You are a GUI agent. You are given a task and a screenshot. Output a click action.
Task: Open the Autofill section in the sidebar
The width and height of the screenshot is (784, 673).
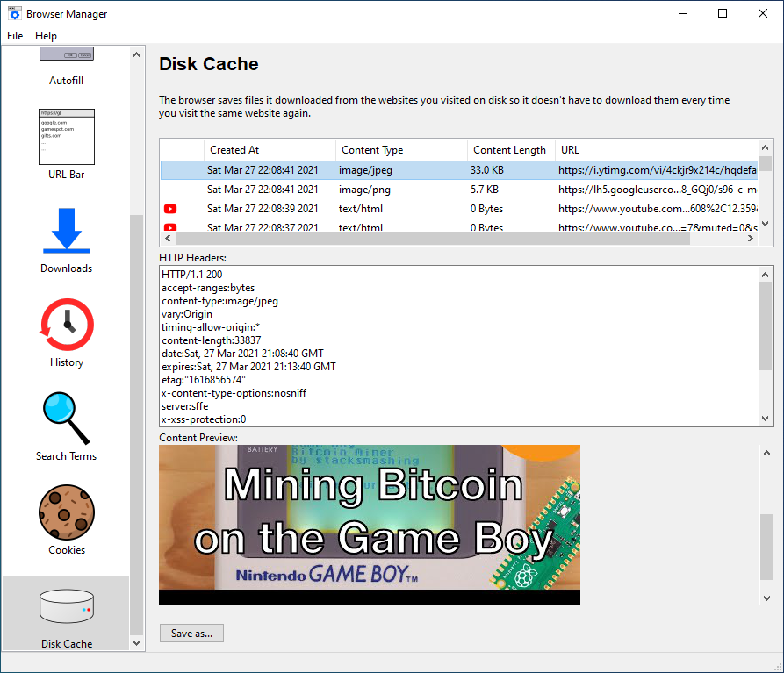pyautogui.click(x=67, y=68)
